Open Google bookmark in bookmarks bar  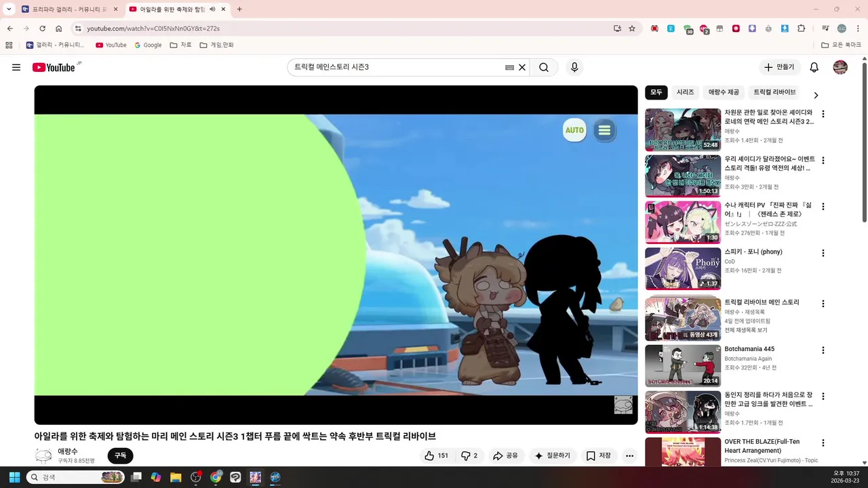pyautogui.click(x=148, y=45)
